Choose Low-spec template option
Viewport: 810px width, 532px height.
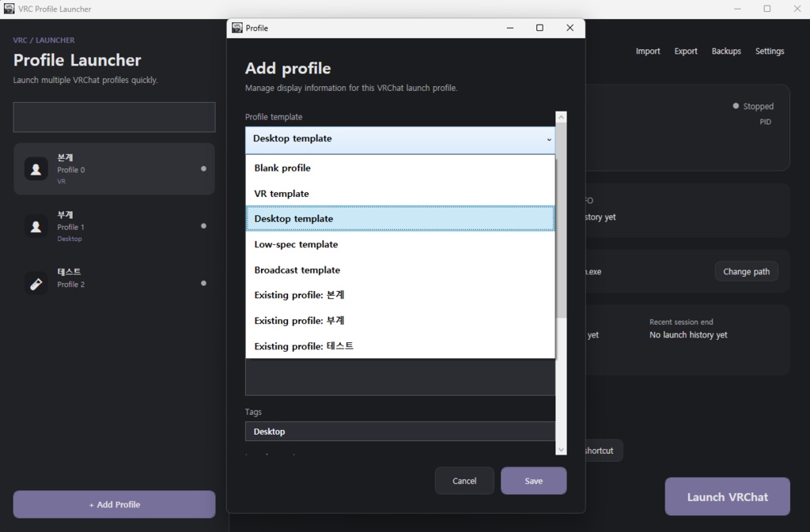coord(399,244)
